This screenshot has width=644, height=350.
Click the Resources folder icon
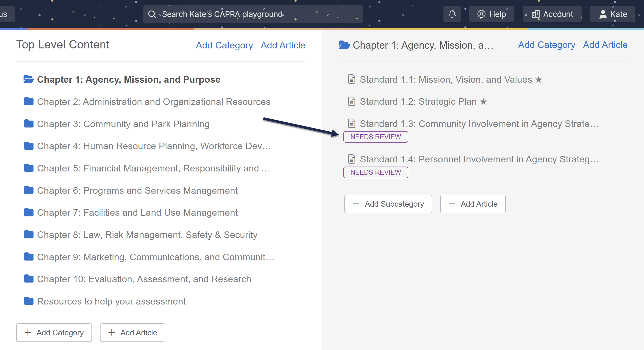coord(29,301)
